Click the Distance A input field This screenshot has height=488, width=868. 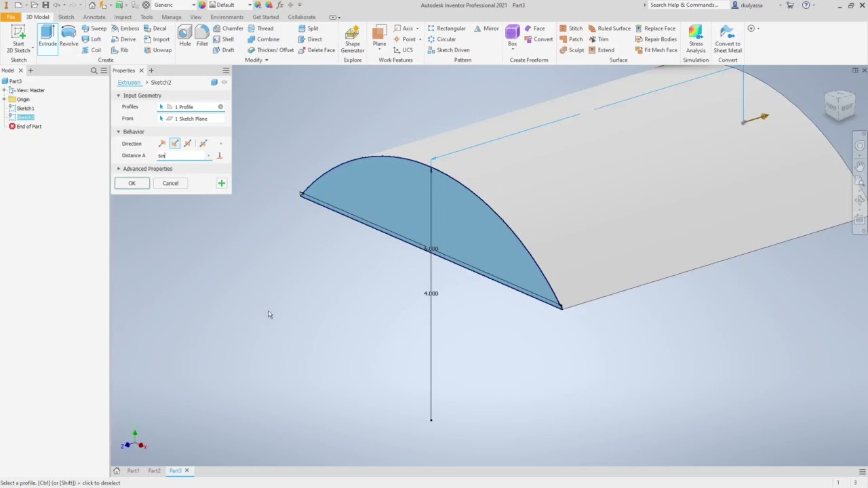(x=180, y=156)
